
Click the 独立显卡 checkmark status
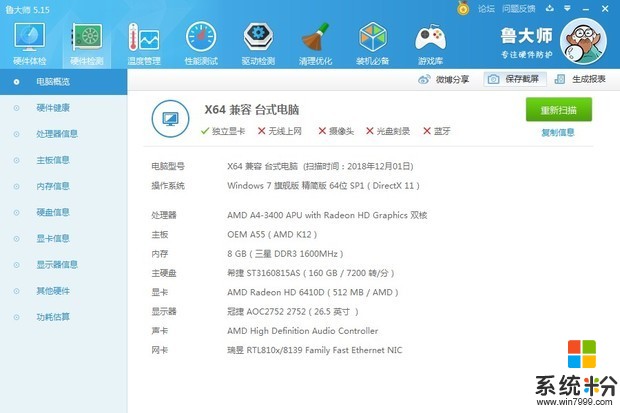(x=223, y=131)
